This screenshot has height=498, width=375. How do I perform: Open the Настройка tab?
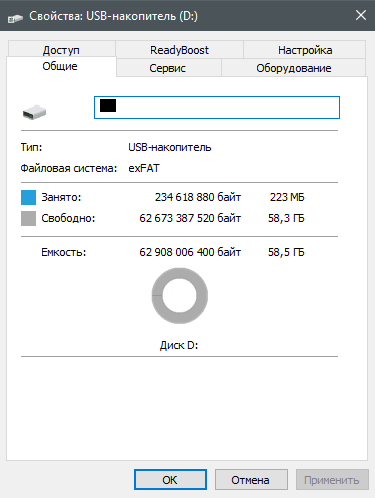(x=305, y=50)
